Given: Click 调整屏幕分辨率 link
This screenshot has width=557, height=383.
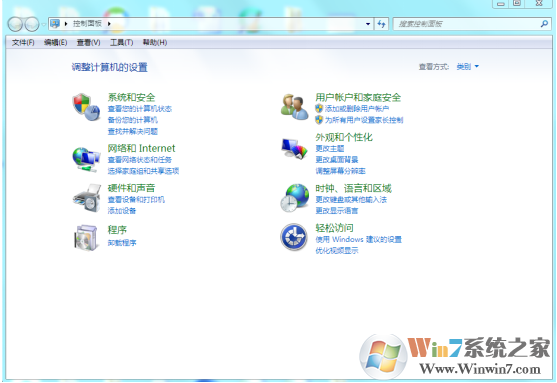Looking at the screenshot, I should pyautogui.click(x=340, y=171).
